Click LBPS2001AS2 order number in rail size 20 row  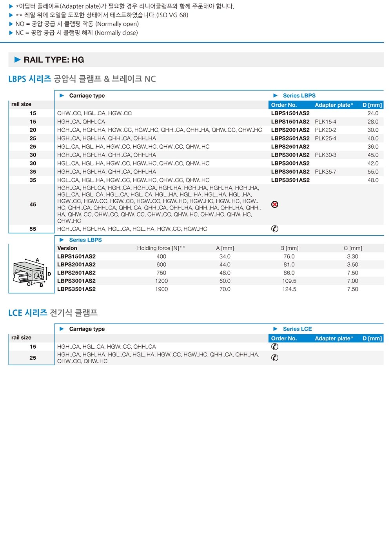290,130
